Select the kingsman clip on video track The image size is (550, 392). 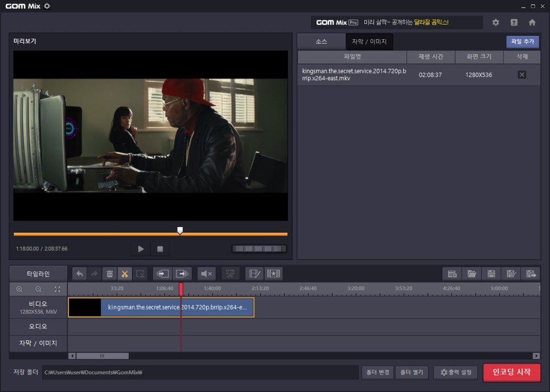coord(161,307)
